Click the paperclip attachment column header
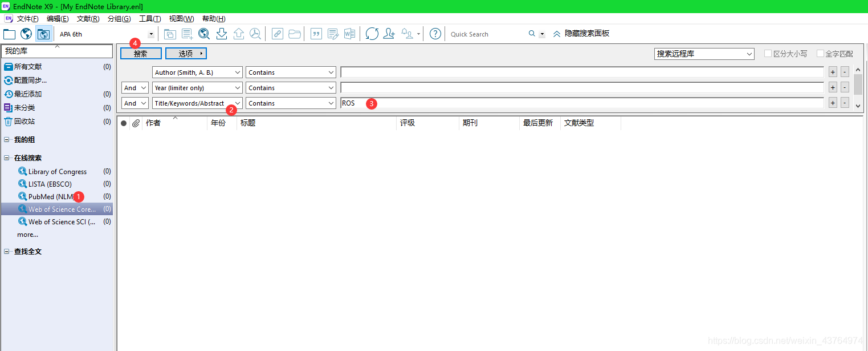The height and width of the screenshot is (351, 868). [136, 123]
